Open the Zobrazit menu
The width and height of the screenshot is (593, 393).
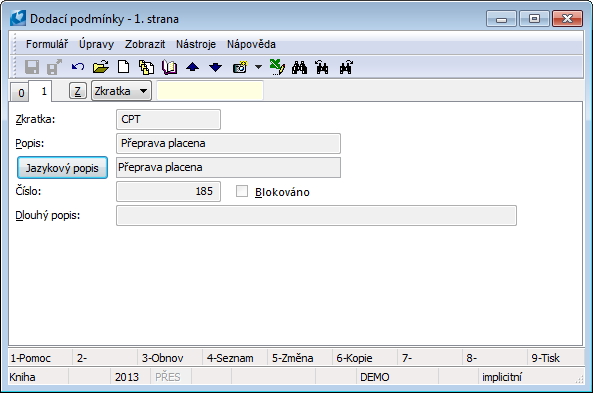145,44
